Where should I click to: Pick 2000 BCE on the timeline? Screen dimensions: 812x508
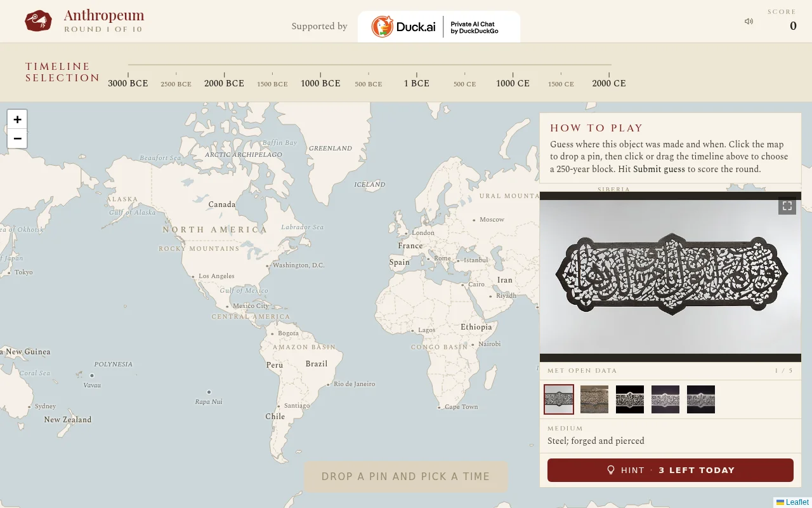click(x=224, y=83)
